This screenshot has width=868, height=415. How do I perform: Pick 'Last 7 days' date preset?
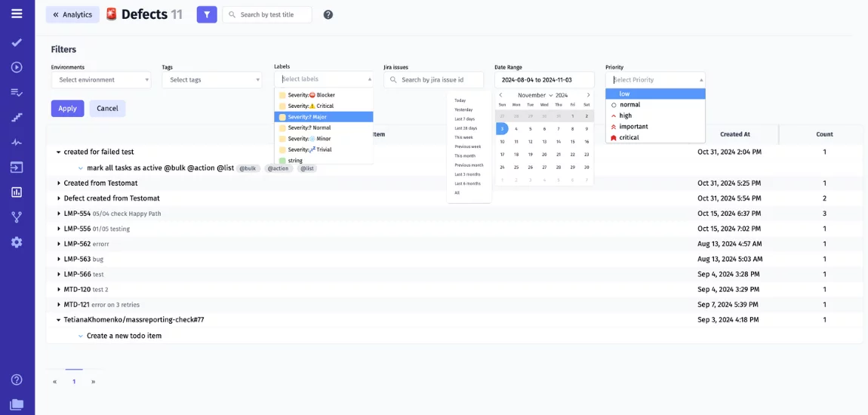pos(464,119)
